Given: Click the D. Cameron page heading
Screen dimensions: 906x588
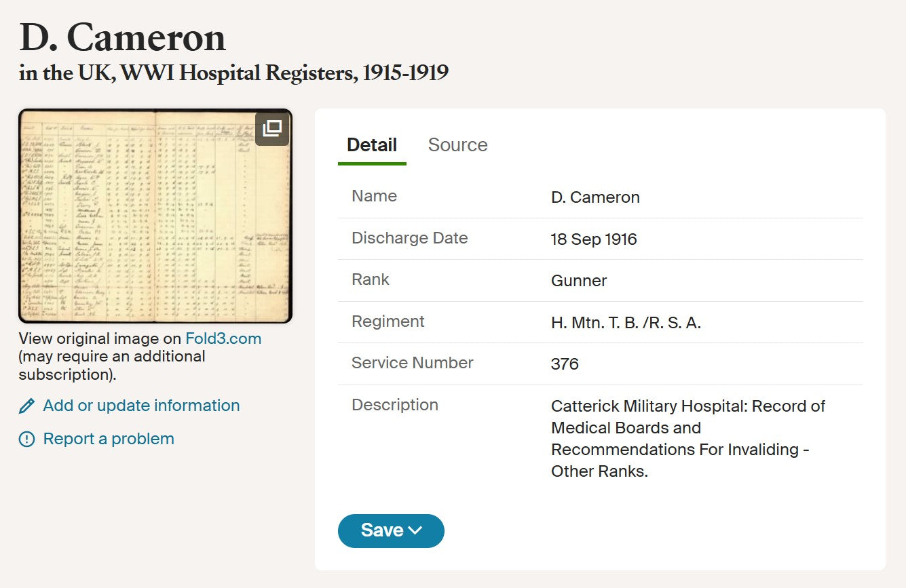Looking at the screenshot, I should pos(123,37).
